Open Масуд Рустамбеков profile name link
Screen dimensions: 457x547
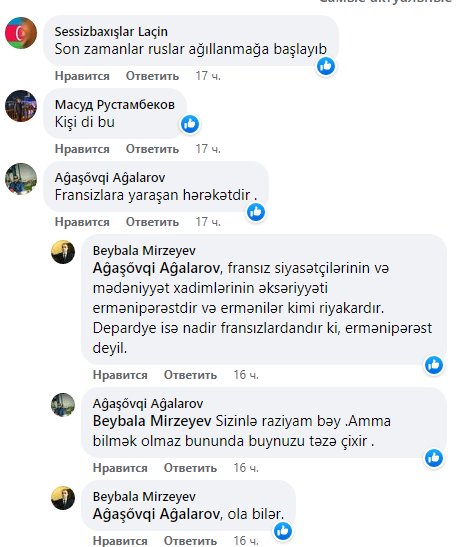115,105
